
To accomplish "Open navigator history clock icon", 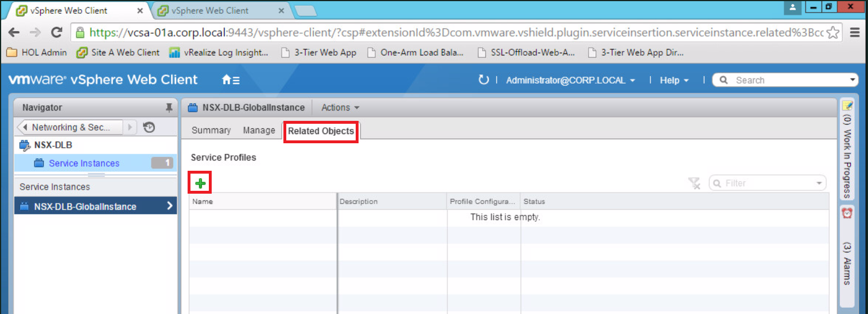I will click(x=149, y=127).
